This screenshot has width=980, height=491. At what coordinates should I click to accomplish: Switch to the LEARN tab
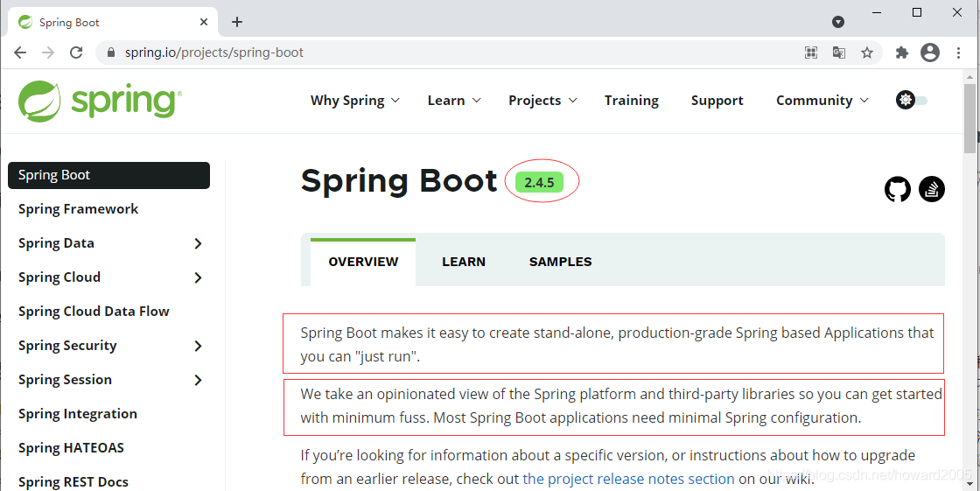point(464,262)
